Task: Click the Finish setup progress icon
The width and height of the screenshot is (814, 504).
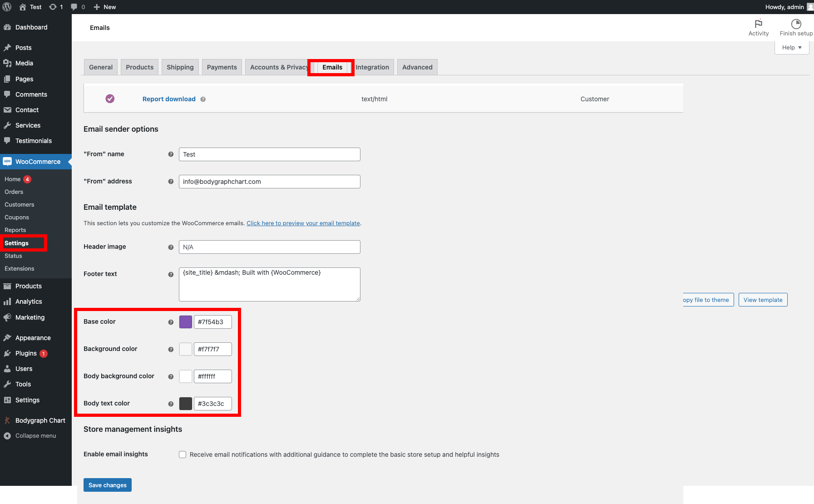Action: pyautogui.click(x=796, y=24)
